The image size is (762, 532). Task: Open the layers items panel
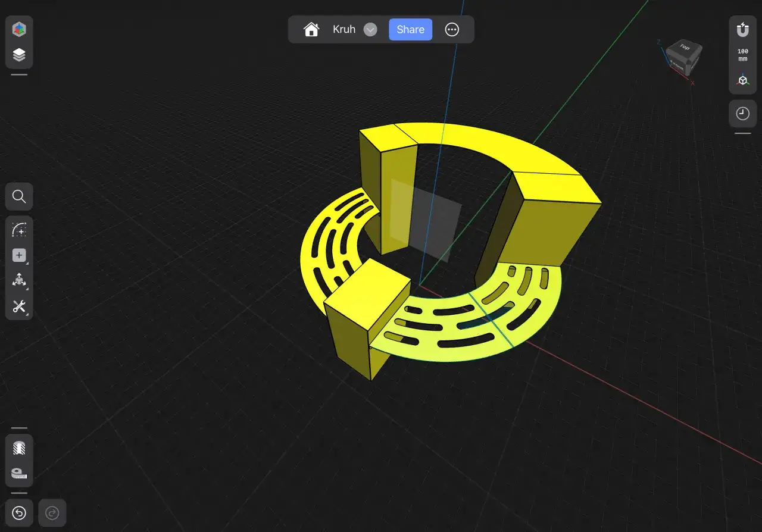click(19, 55)
